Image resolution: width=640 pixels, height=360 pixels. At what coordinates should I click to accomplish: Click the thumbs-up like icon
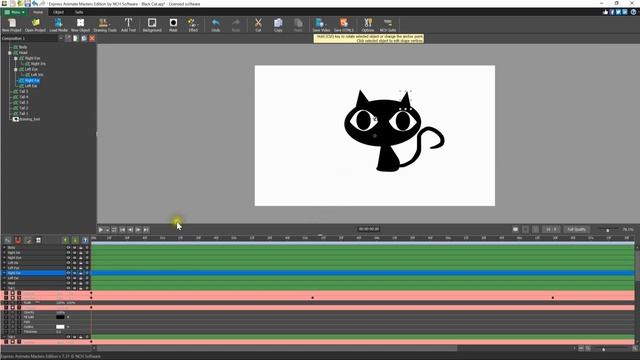point(605,12)
